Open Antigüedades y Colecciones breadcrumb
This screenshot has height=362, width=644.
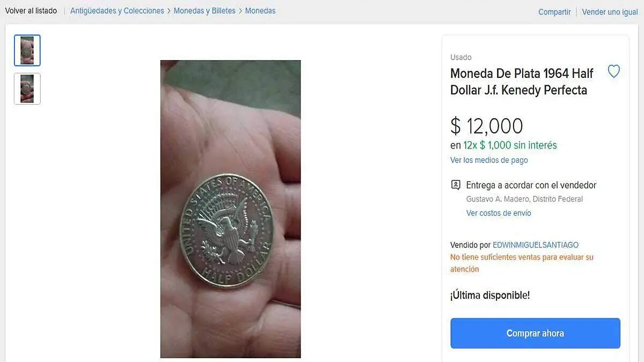click(x=117, y=11)
